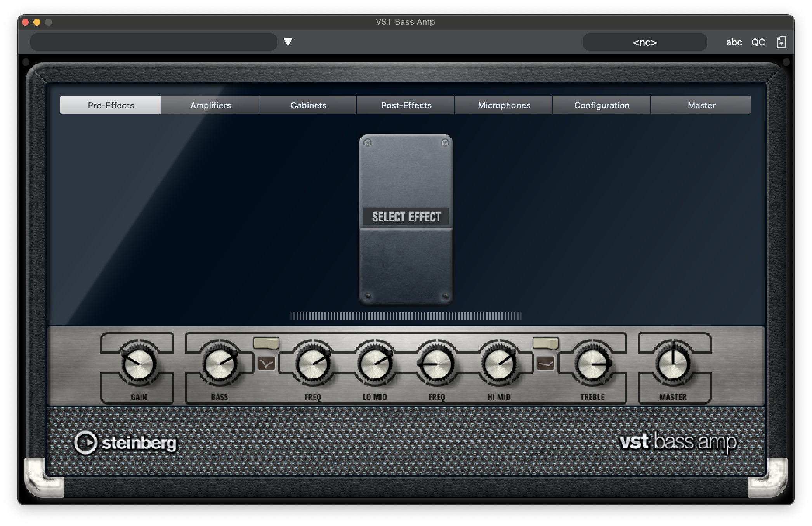Click the mid-scoop curve icon near Bass

(266, 364)
